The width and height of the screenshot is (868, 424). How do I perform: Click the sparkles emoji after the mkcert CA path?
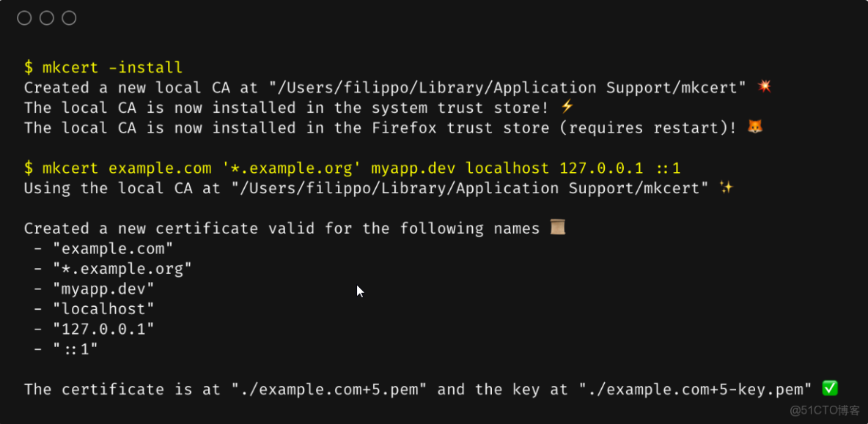726,187
